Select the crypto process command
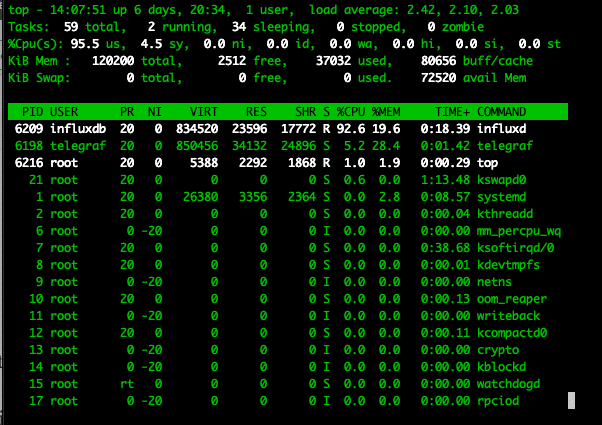602x425 pixels. click(x=498, y=350)
